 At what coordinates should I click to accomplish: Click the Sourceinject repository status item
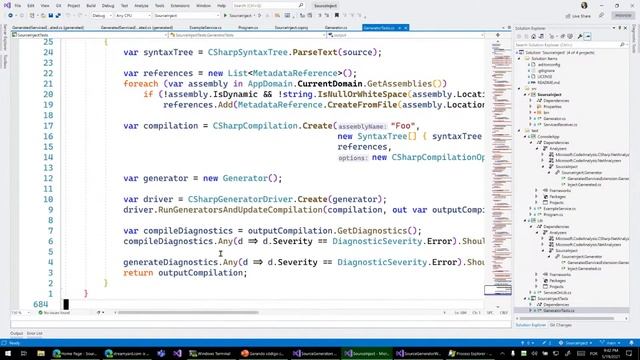[x=575, y=343]
